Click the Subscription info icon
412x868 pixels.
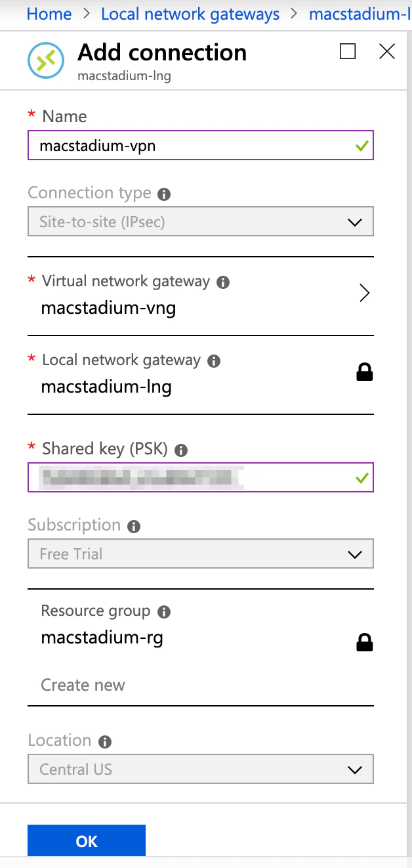(x=136, y=526)
